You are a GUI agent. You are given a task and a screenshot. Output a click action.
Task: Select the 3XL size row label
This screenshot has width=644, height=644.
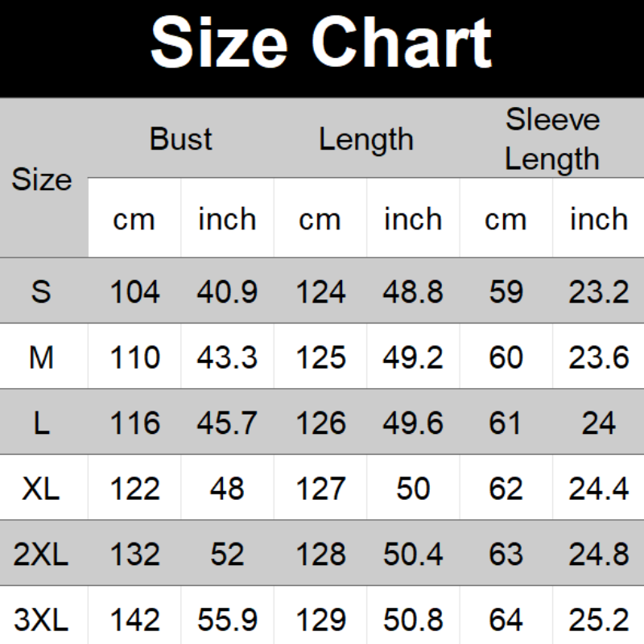[42, 620]
